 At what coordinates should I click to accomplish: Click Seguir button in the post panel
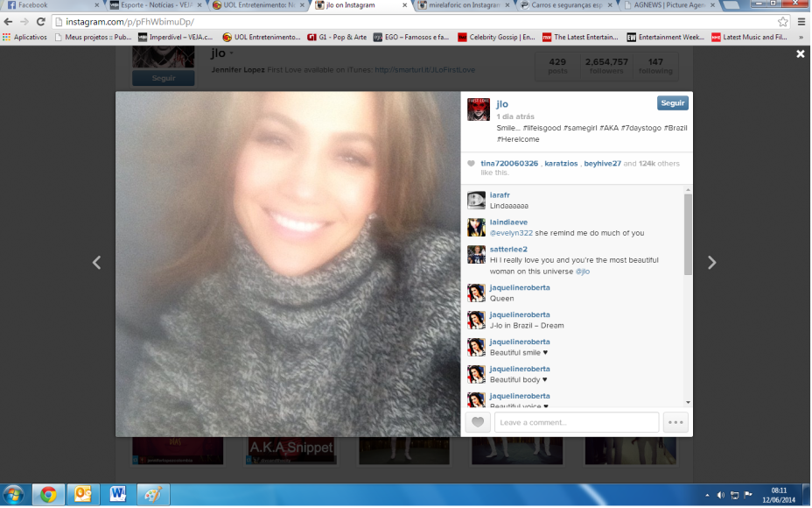point(672,103)
